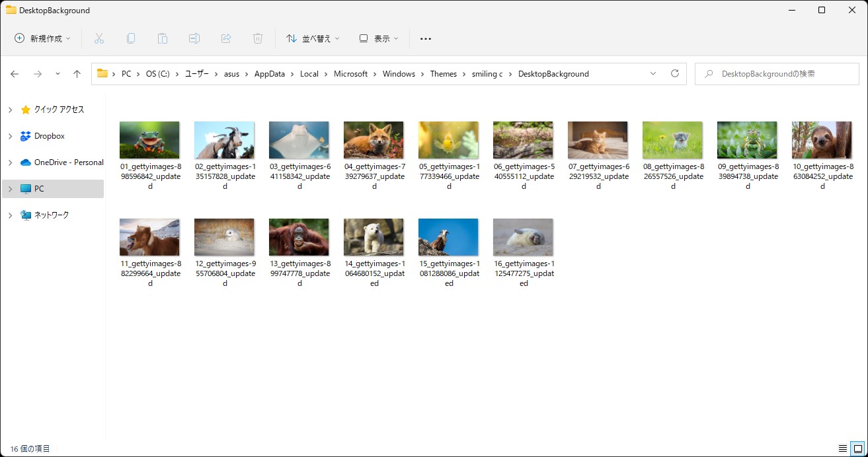Open the 並べ替え sort dropdown
The width and height of the screenshot is (868, 457).
click(313, 38)
